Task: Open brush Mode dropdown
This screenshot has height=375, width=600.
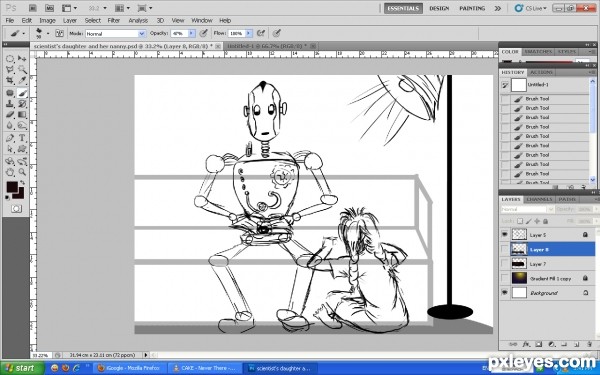Action: coord(142,34)
